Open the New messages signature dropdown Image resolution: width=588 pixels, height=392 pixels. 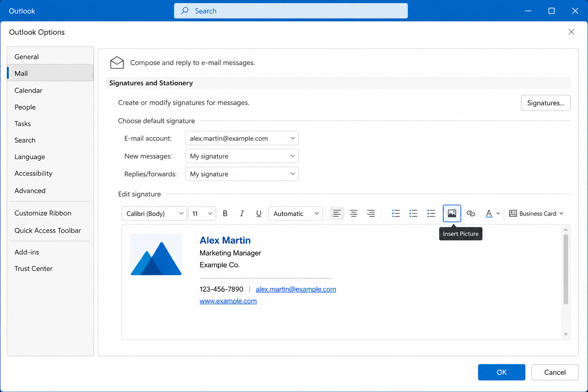pos(242,156)
